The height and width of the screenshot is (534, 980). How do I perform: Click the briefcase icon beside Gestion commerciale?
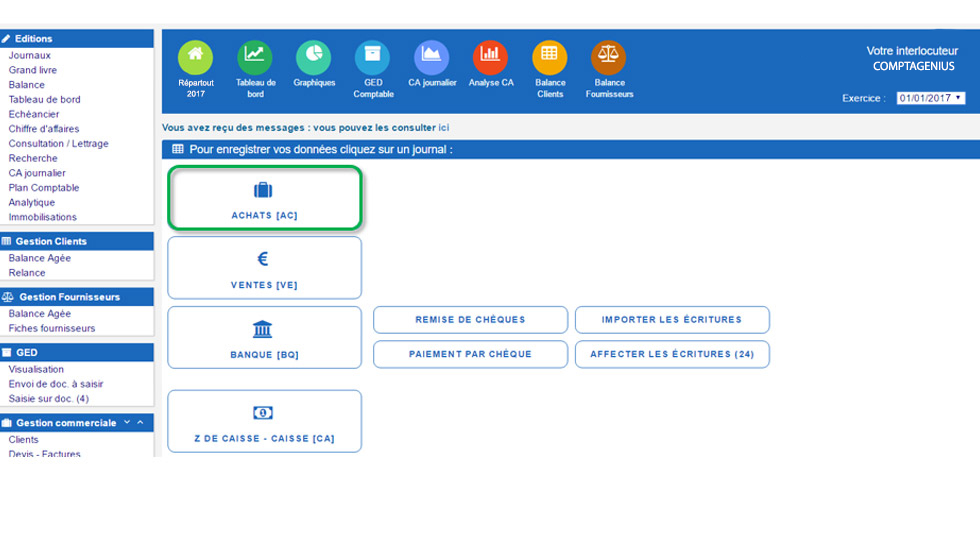pos(7,423)
